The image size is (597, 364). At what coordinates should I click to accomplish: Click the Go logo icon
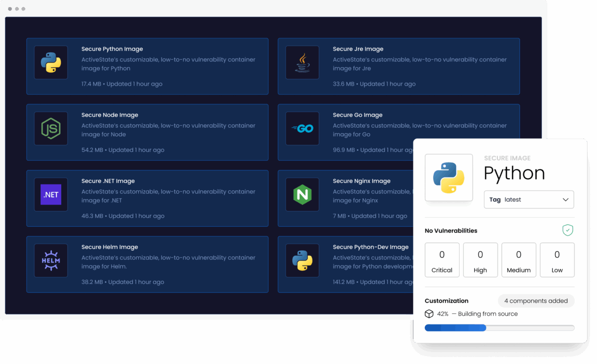[x=302, y=129]
